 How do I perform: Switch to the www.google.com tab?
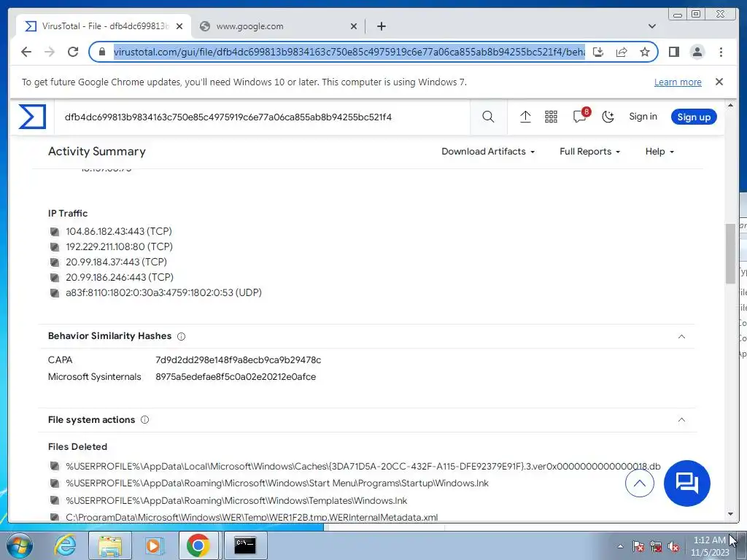click(278, 26)
